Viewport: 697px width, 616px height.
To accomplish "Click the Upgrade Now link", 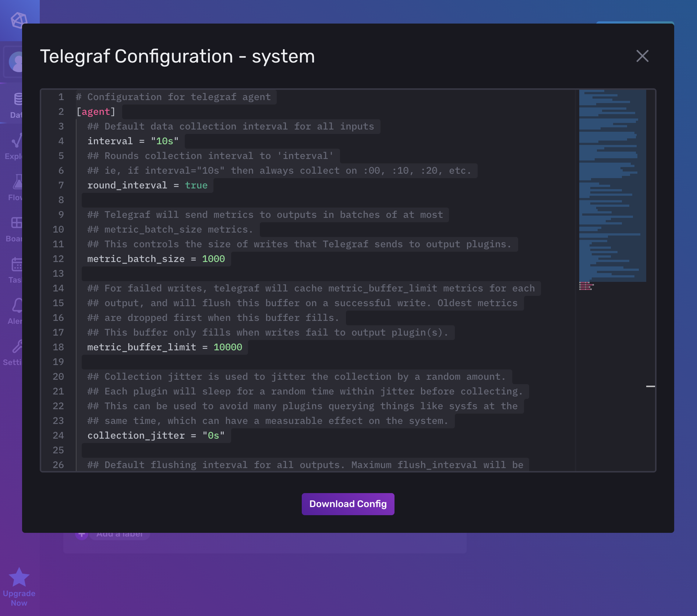I will click(19, 598).
